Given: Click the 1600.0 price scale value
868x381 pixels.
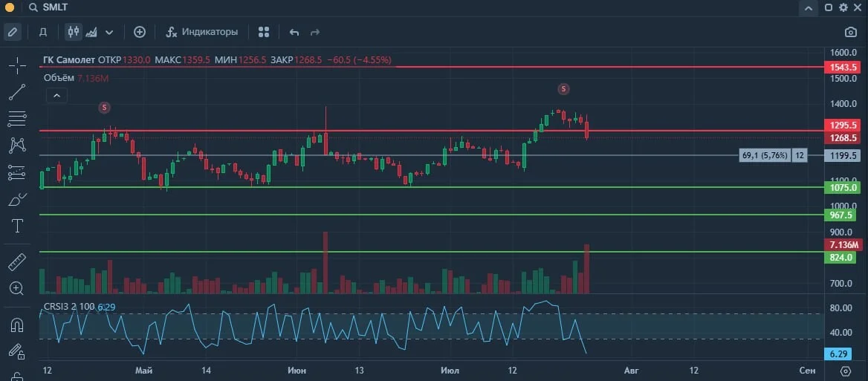Looking at the screenshot, I should (x=844, y=53).
